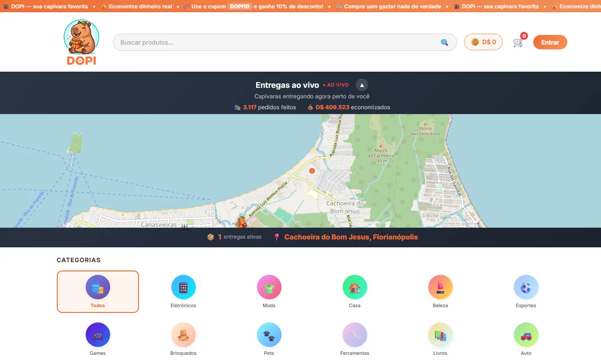Click the 3.117 pedidos feitos stat

(x=265, y=107)
